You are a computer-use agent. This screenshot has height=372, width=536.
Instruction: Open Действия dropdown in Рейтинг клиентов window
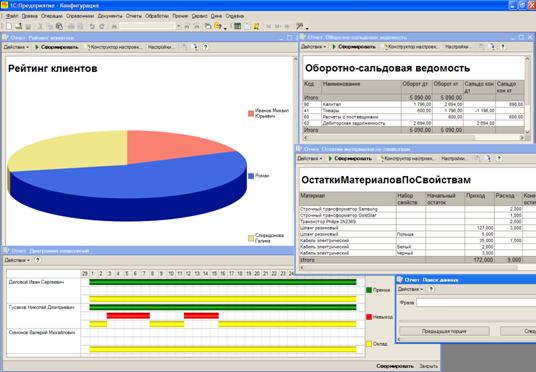pyautogui.click(x=16, y=47)
